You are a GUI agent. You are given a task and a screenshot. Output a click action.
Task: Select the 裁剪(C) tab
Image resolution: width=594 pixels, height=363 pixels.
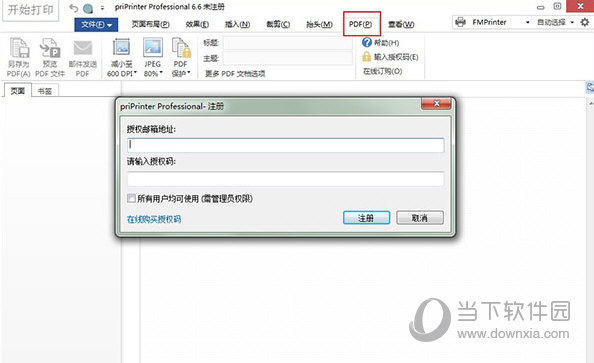(x=278, y=24)
